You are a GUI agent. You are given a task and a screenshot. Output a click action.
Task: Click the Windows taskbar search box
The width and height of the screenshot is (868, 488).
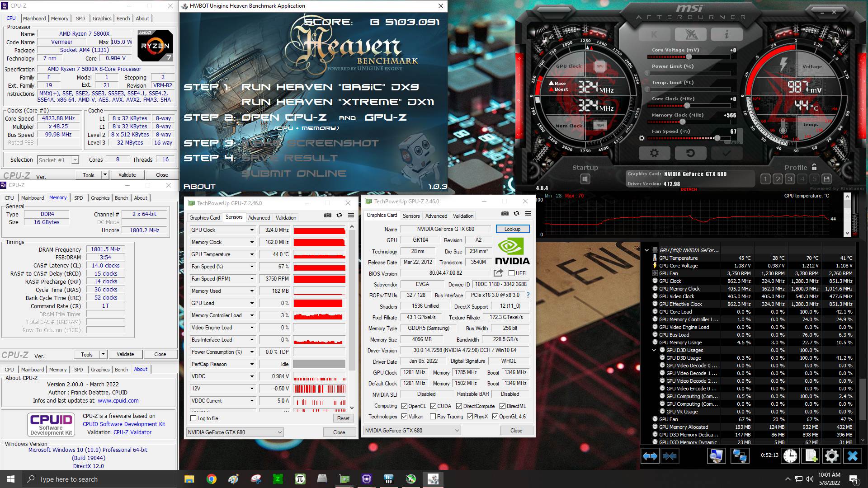click(x=99, y=479)
